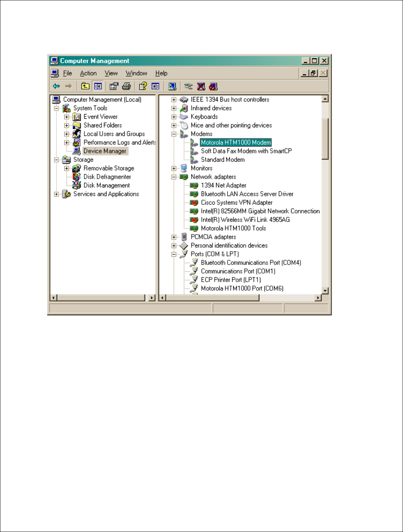Open the Help menu
403x532 pixels.
(x=161, y=73)
